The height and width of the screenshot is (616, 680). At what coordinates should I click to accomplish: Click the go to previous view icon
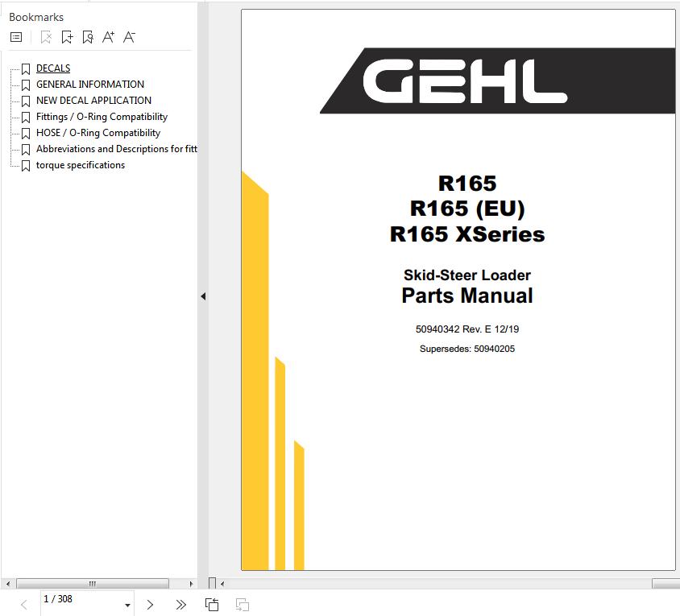point(212,605)
